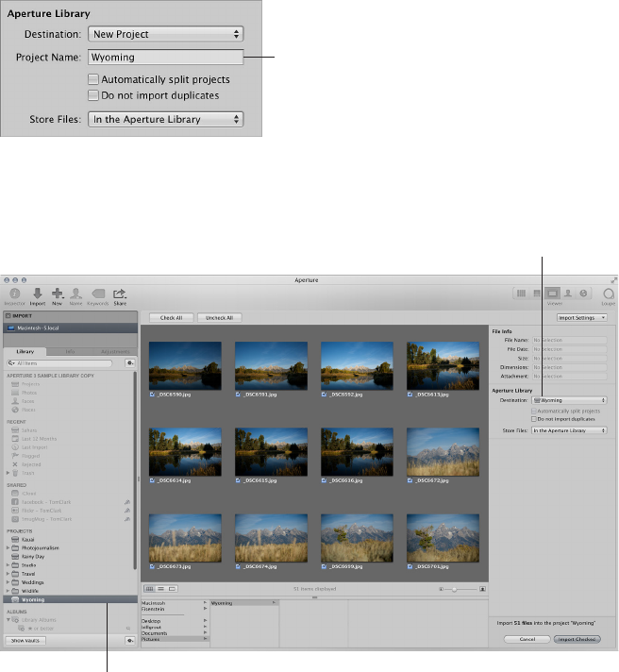This screenshot has width=619, height=672.
Task: Select the Kauai project
Action: tap(28, 540)
